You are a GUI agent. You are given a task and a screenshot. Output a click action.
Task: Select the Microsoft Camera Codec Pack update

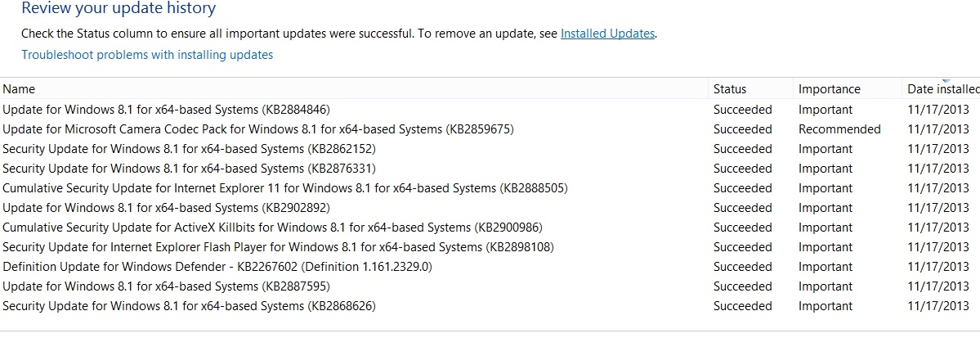tap(257, 129)
